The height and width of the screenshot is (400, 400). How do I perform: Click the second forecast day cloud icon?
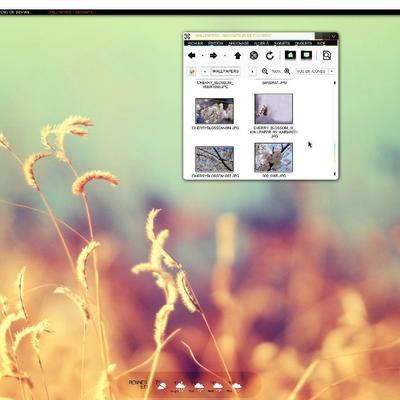tap(180, 386)
